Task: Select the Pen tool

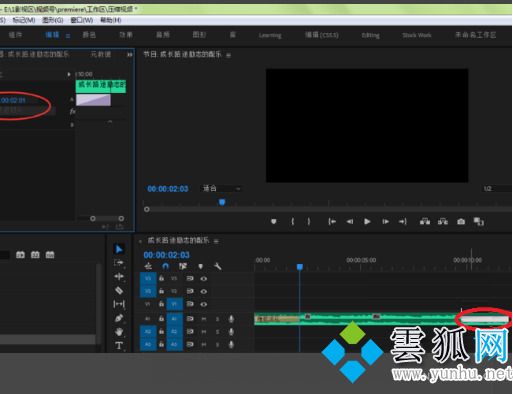Action: pos(119,318)
